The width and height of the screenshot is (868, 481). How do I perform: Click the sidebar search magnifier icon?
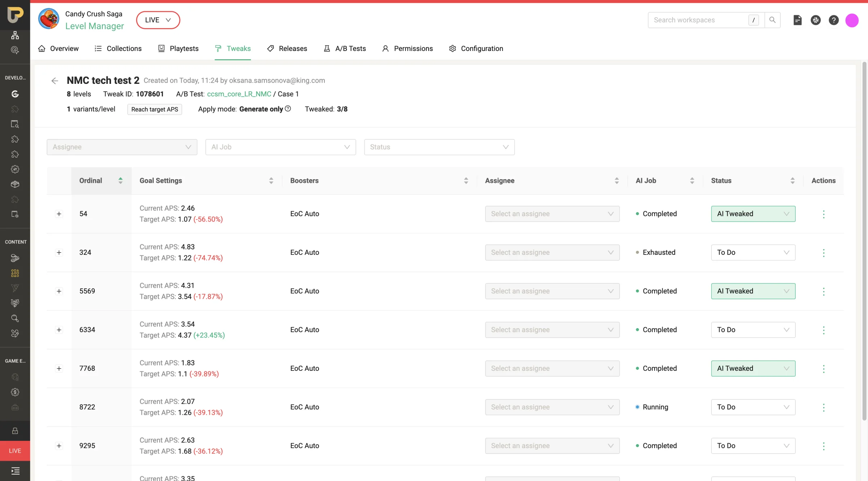(15, 318)
